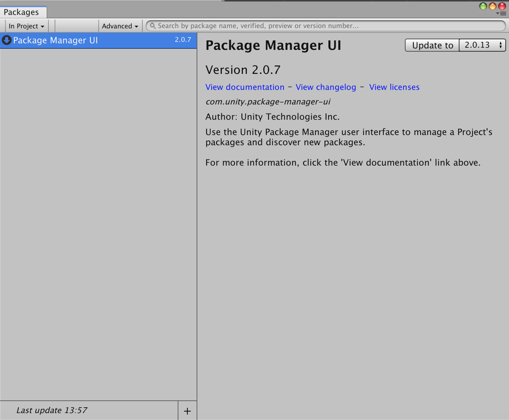The width and height of the screenshot is (509, 420).
Task: Open the View changelog link
Action: point(326,87)
